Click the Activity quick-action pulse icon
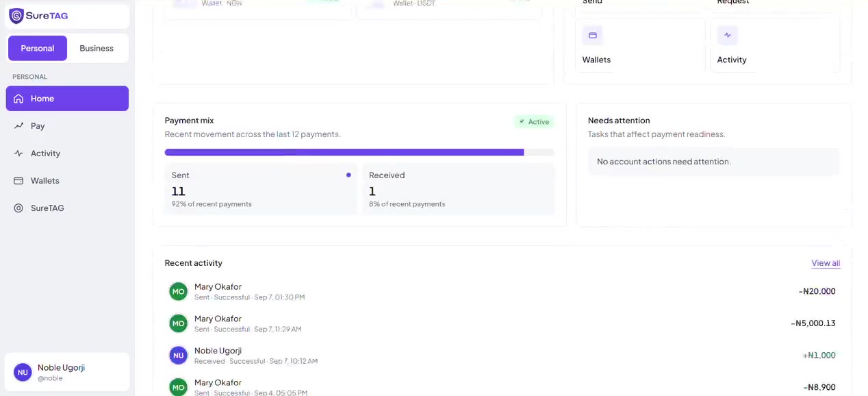 click(x=728, y=36)
